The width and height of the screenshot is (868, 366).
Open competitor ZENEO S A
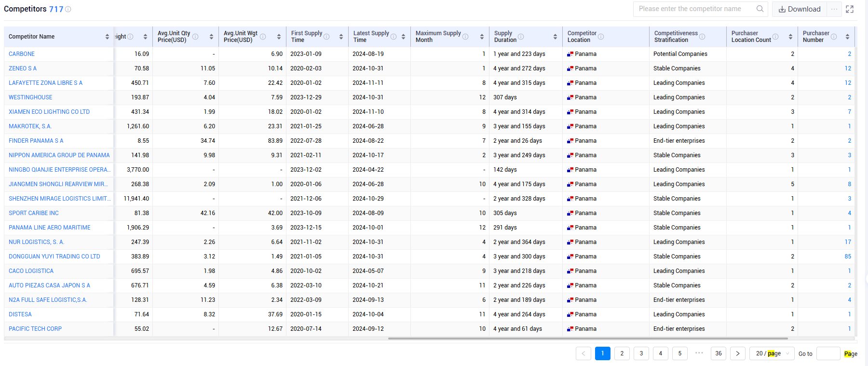[x=23, y=68]
